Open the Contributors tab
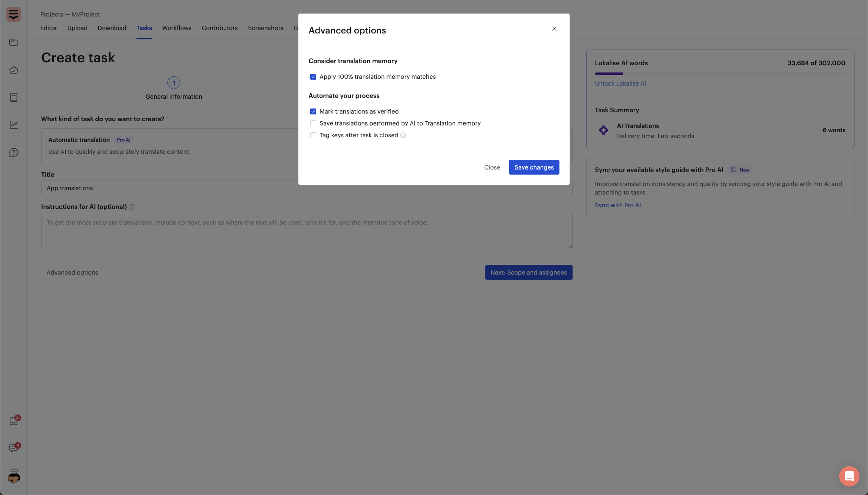 click(220, 28)
